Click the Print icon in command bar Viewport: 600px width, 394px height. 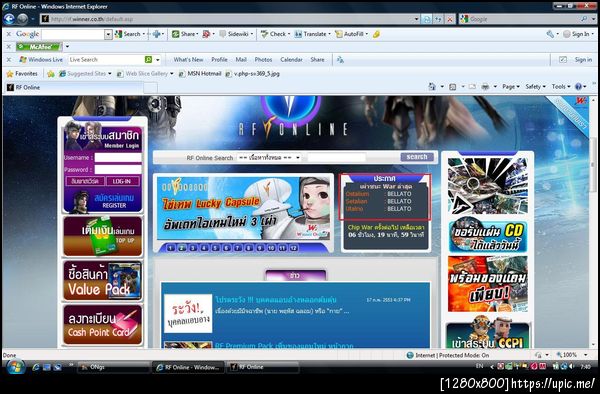485,87
